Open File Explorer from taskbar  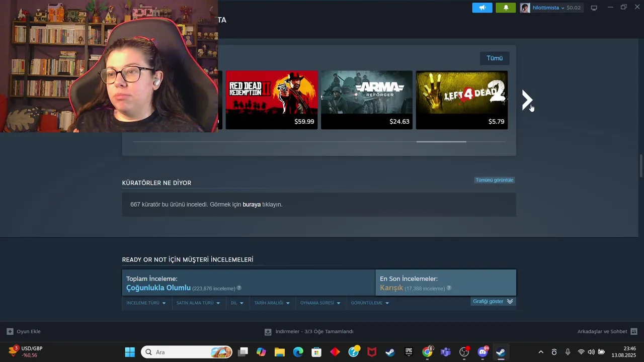(280, 352)
